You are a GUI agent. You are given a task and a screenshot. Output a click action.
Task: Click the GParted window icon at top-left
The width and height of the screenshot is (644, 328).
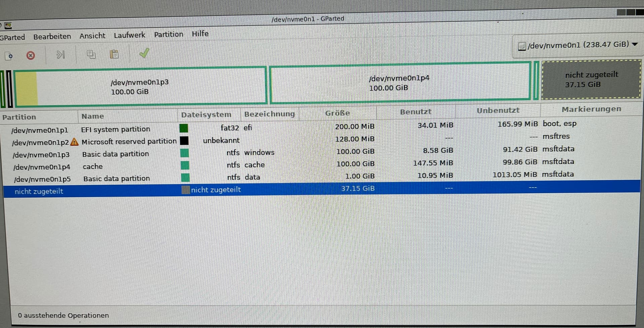[8, 26]
